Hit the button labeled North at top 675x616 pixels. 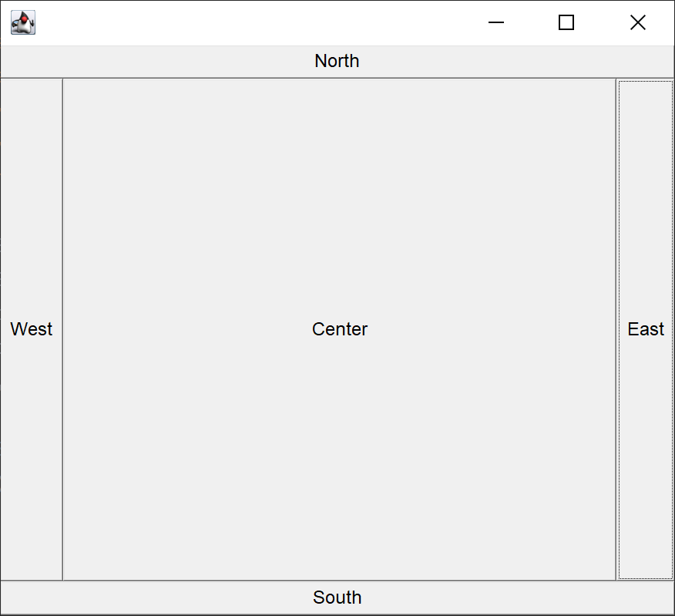click(x=337, y=62)
